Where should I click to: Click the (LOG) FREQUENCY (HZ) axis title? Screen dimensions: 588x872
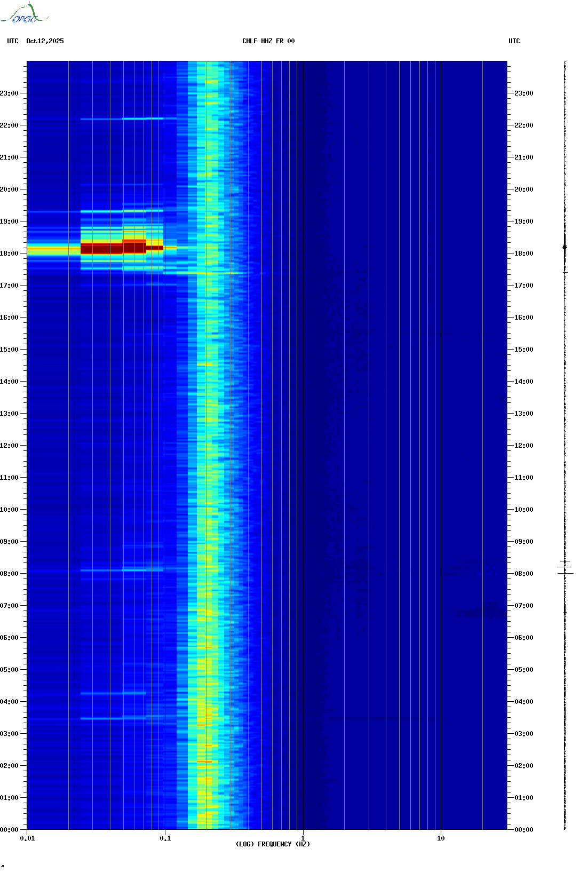273,844
